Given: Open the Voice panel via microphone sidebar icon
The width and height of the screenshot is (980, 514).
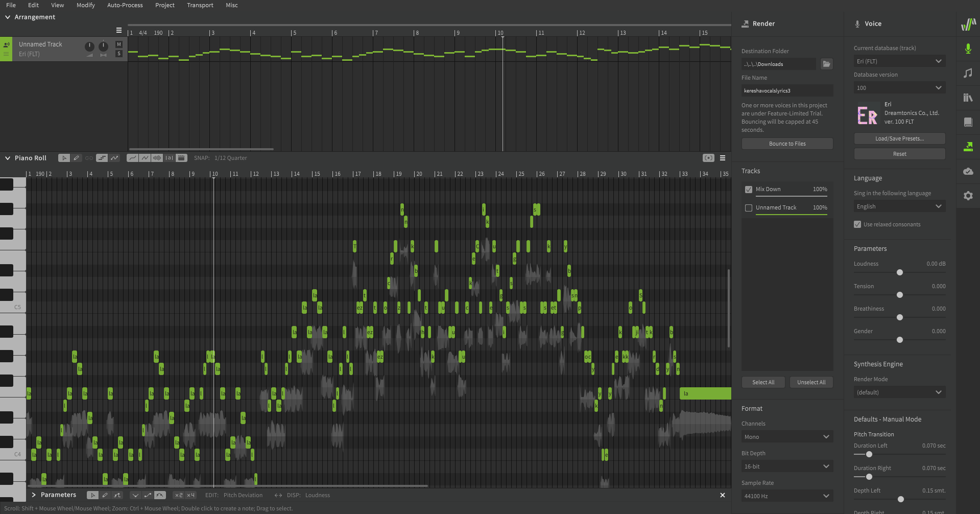Looking at the screenshot, I should tap(968, 49).
